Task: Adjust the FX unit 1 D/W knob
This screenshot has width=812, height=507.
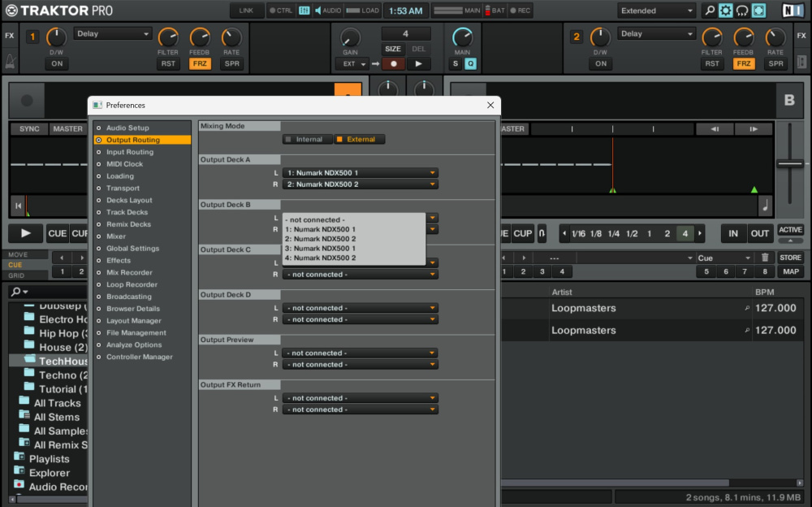Action: (x=56, y=37)
